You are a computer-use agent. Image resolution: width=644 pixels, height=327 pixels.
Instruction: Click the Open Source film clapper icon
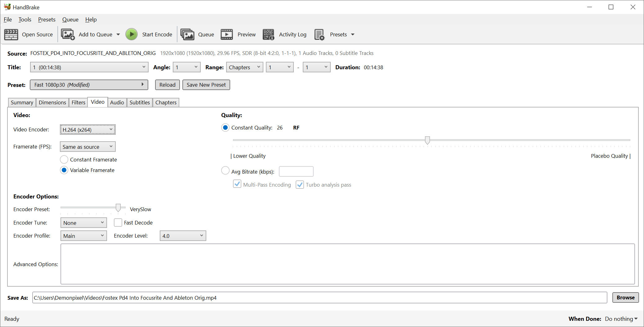11,34
